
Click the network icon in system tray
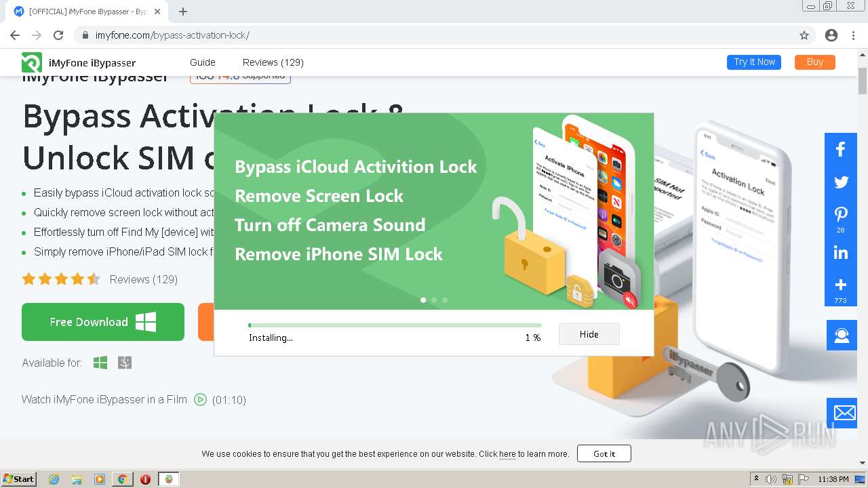click(787, 479)
